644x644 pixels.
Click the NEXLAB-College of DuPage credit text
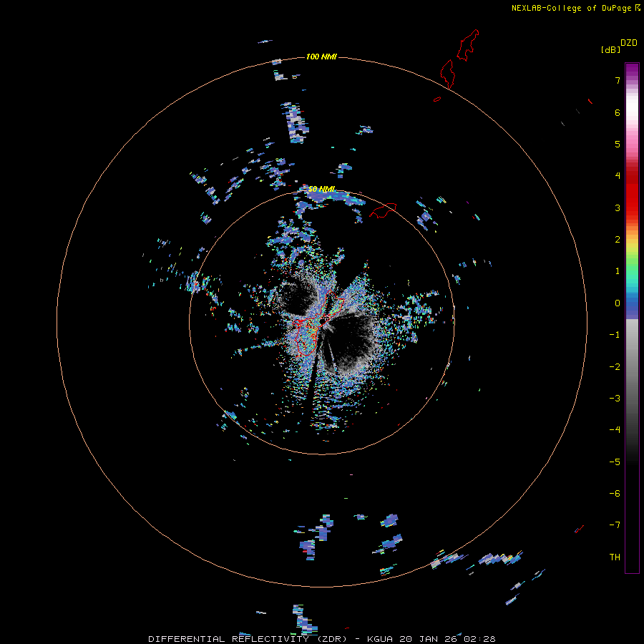point(572,8)
